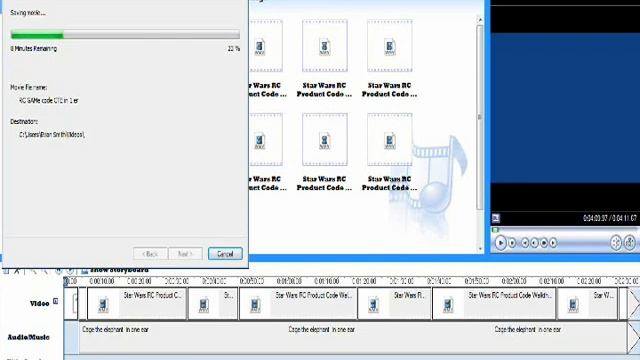Click the Back button in preview controls
The image size is (640, 360).
pos(525,243)
